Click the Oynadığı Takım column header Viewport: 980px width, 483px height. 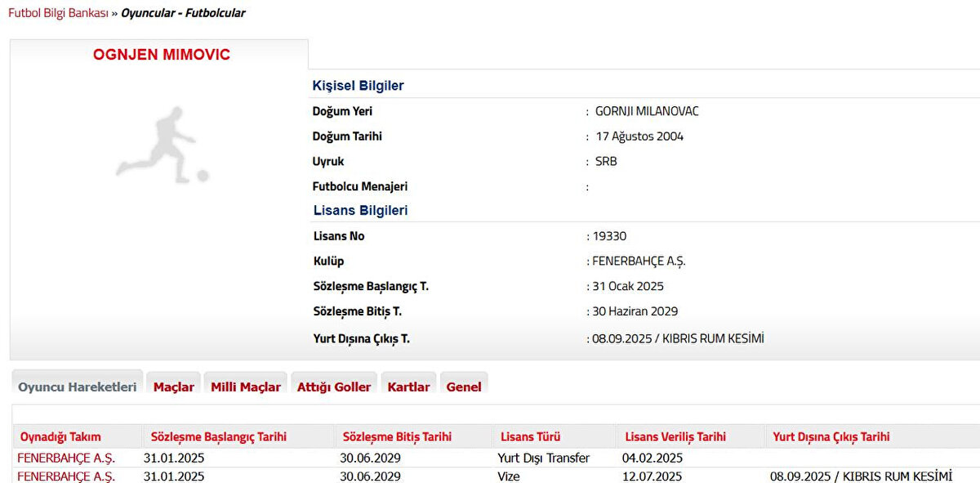60,437
